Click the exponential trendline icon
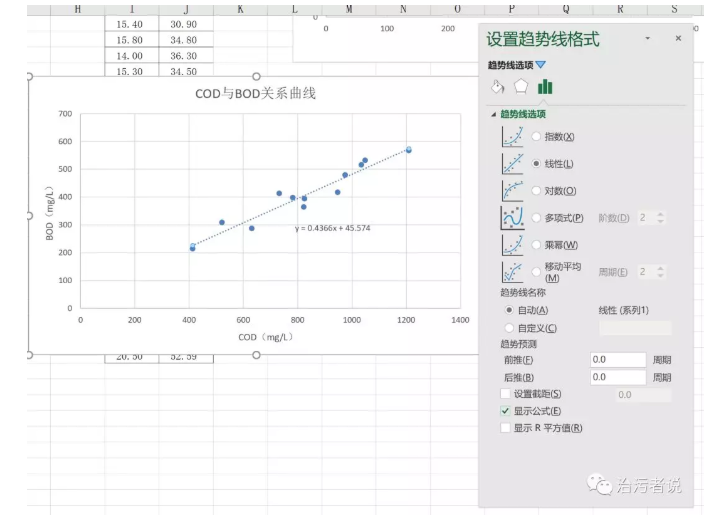This screenshot has height=524, width=718. click(x=512, y=136)
